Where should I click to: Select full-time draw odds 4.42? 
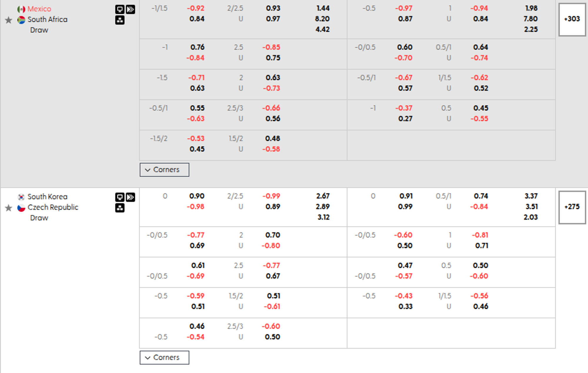tap(323, 29)
